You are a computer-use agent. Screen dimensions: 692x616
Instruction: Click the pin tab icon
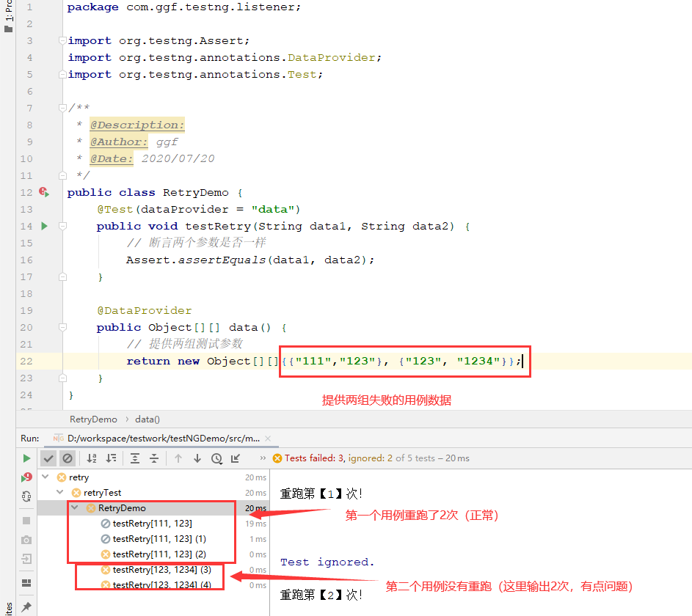(26, 606)
